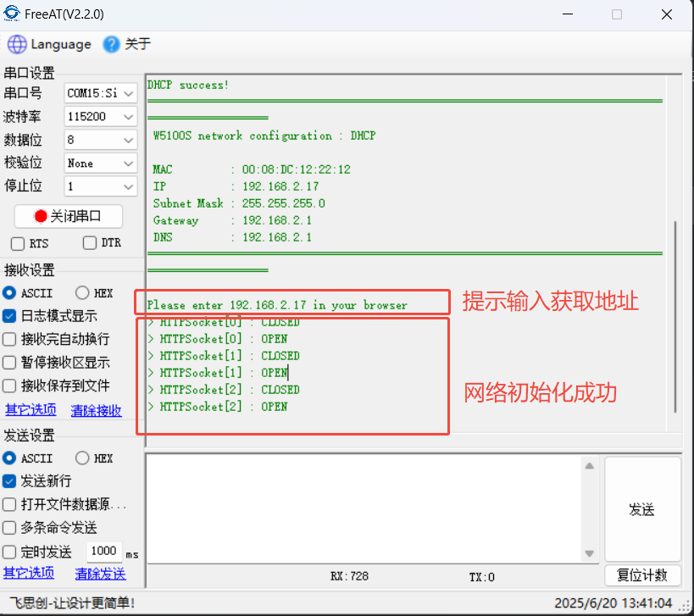Click the 复位计数 button
The height and width of the screenshot is (616, 694).
coord(642,574)
